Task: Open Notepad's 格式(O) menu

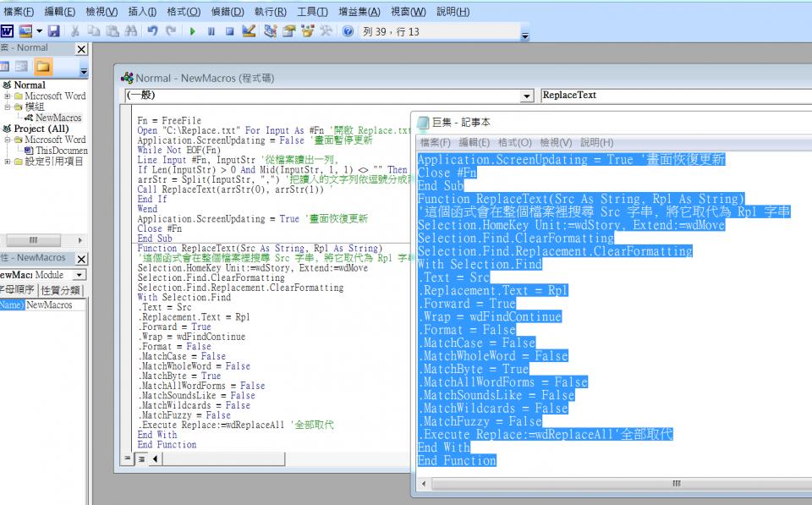Action: [514, 142]
